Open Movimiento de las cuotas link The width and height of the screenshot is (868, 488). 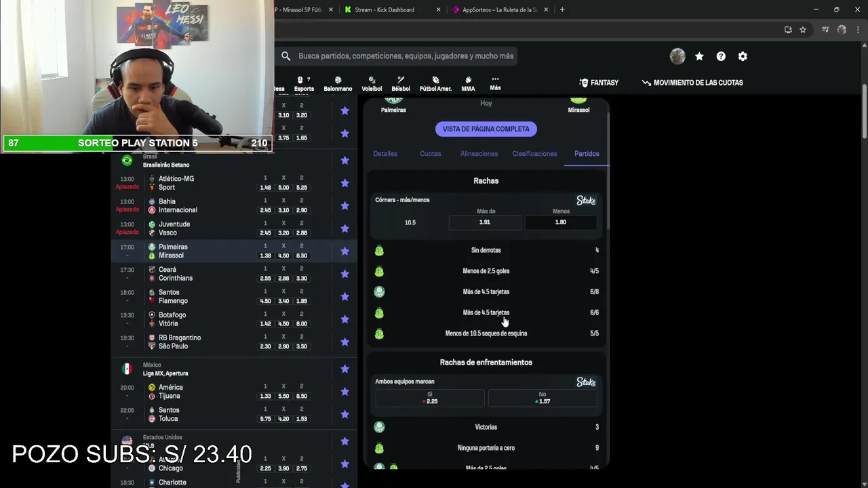[x=692, y=83]
